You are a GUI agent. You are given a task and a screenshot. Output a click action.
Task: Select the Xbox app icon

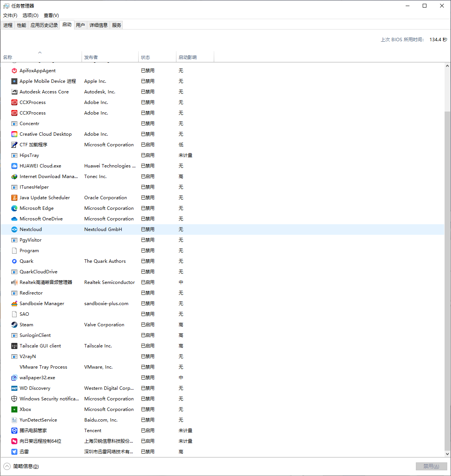point(14,409)
